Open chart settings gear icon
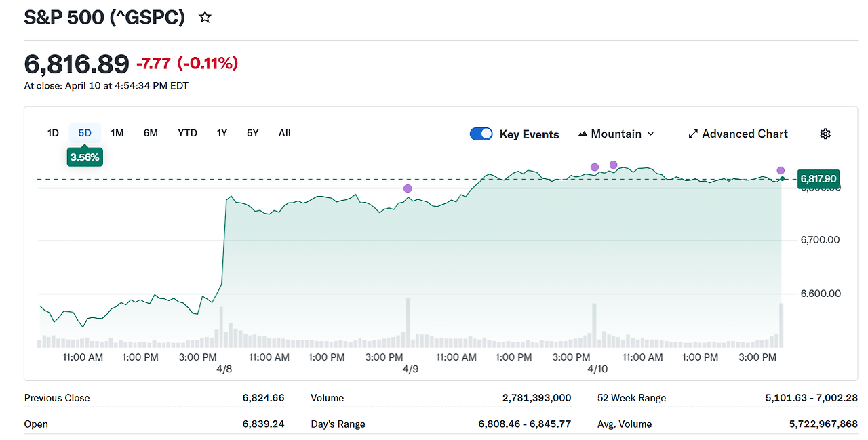Screen dimensions: 868x440 (825, 134)
